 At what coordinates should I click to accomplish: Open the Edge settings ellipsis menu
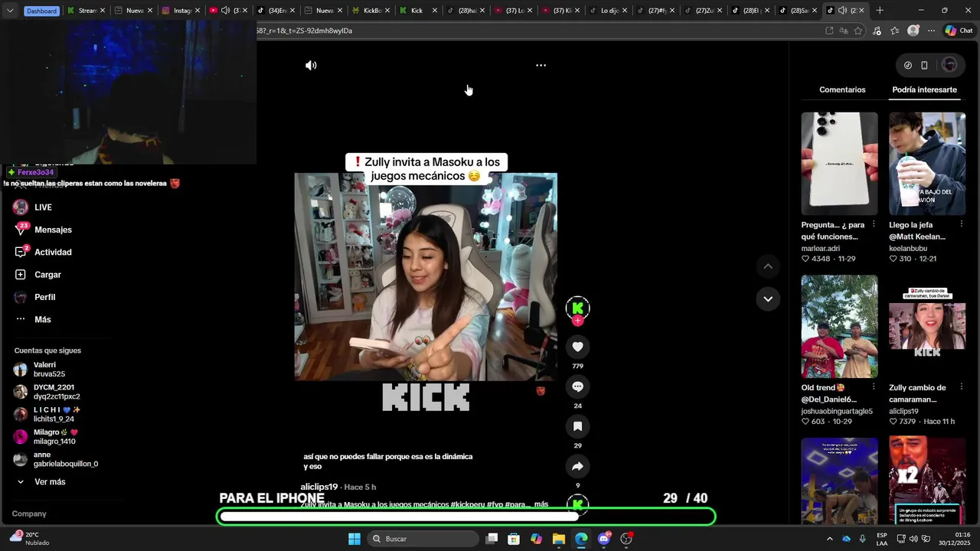[931, 31]
